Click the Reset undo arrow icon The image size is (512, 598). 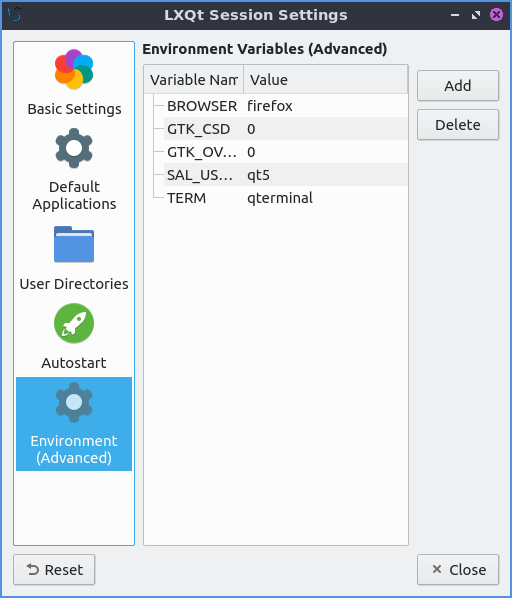(x=33, y=569)
